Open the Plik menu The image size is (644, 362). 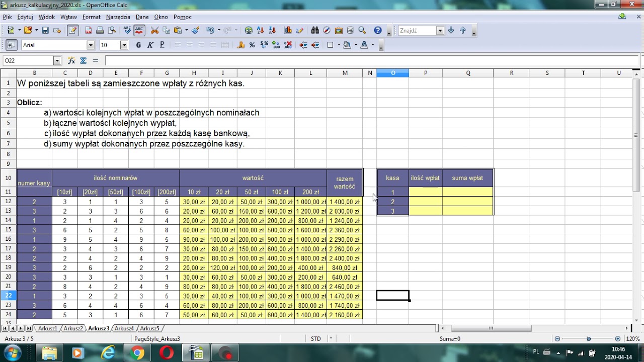pyautogui.click(x=7, y=17)
